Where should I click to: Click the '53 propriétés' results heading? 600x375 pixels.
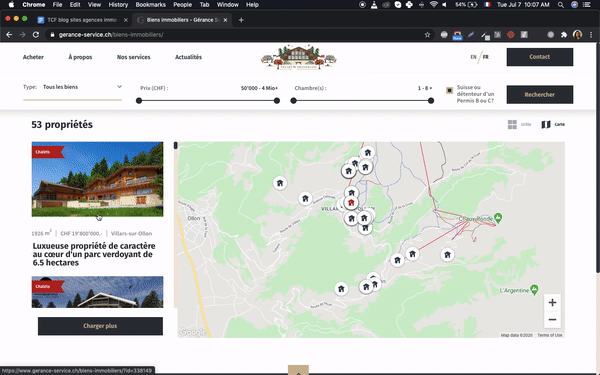(x=62, y=125)
